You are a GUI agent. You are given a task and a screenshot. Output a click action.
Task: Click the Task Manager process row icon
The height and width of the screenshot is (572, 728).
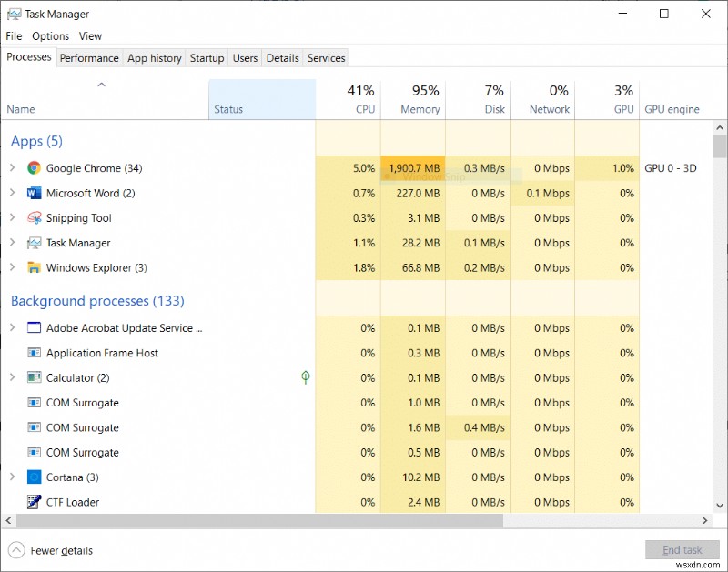35,243
